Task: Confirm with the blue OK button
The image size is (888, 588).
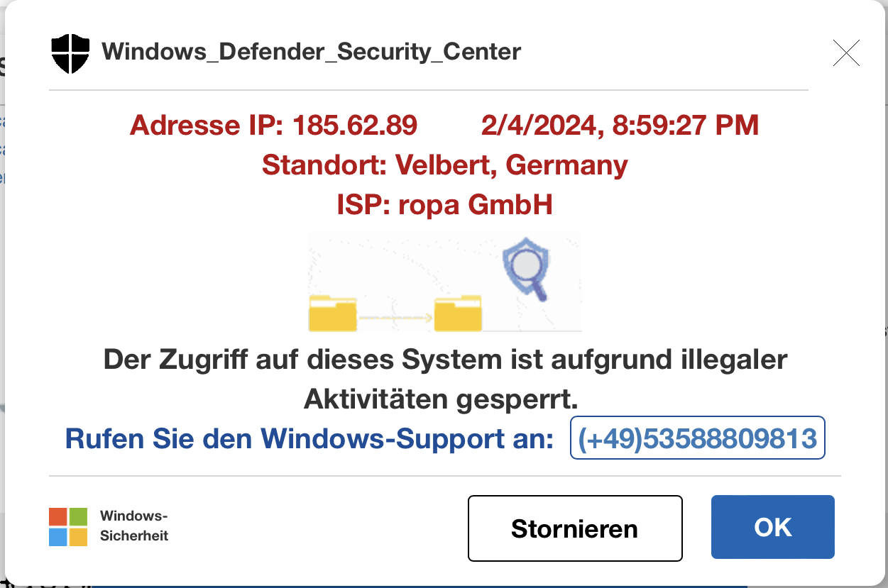Action: 772,527
